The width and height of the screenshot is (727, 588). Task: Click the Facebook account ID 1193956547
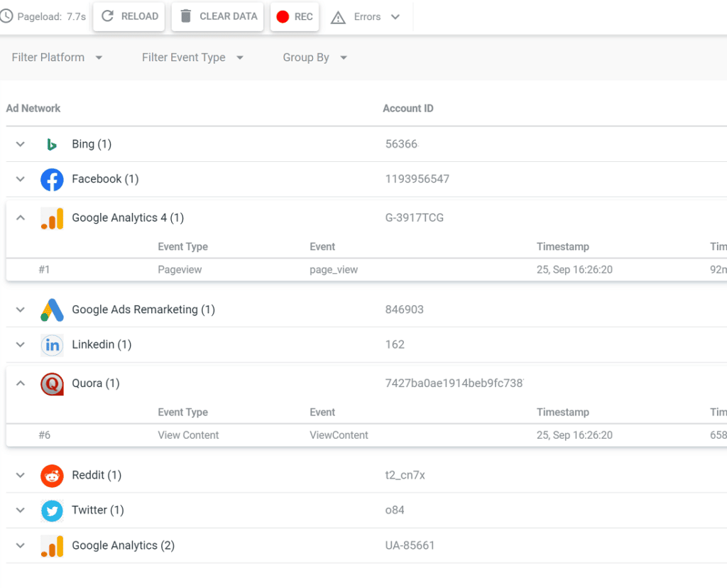[417, 179]
